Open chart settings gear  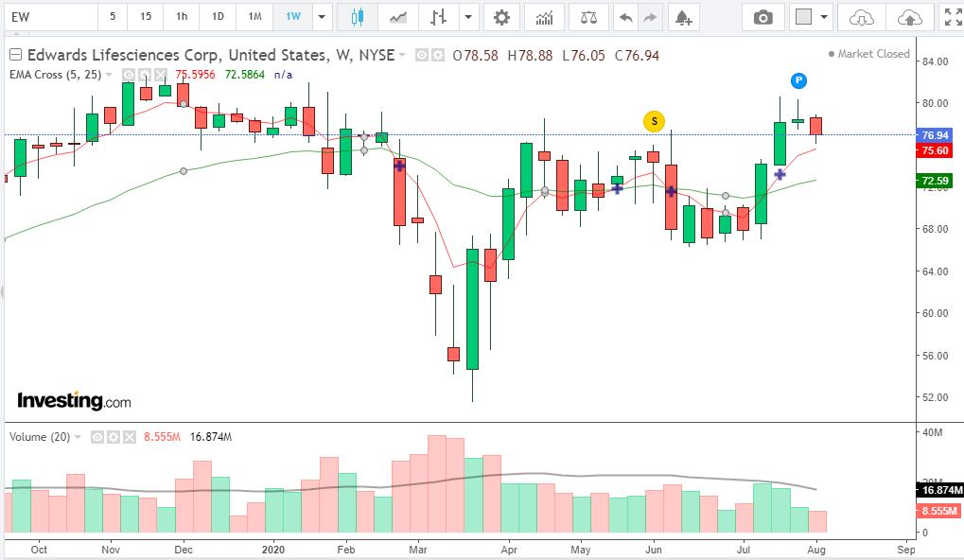pyautogui.click(x=501, y=17)
